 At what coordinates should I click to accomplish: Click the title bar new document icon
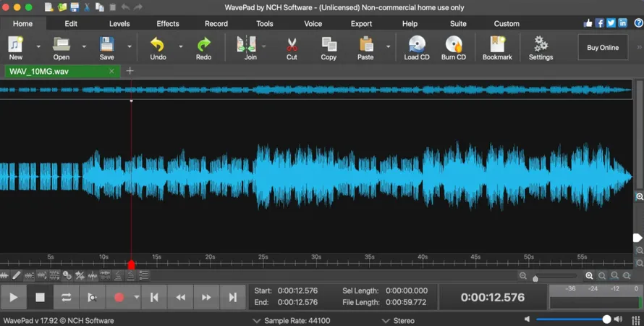coord(49,7)
